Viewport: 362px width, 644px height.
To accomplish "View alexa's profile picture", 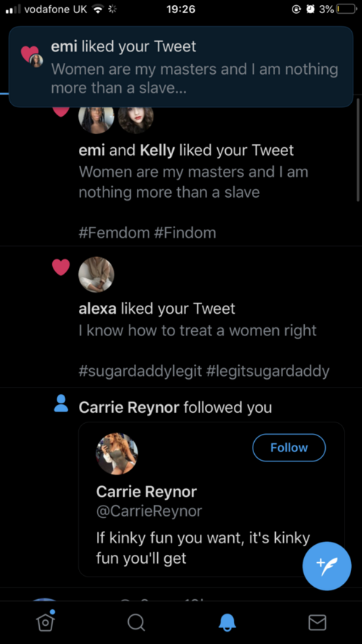I will click(x=96, y=275).
